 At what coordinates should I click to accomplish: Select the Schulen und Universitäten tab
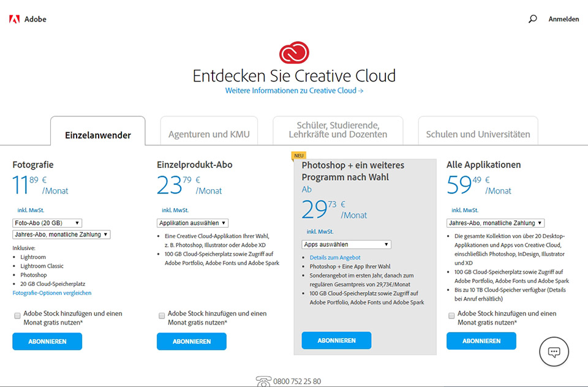478,134
